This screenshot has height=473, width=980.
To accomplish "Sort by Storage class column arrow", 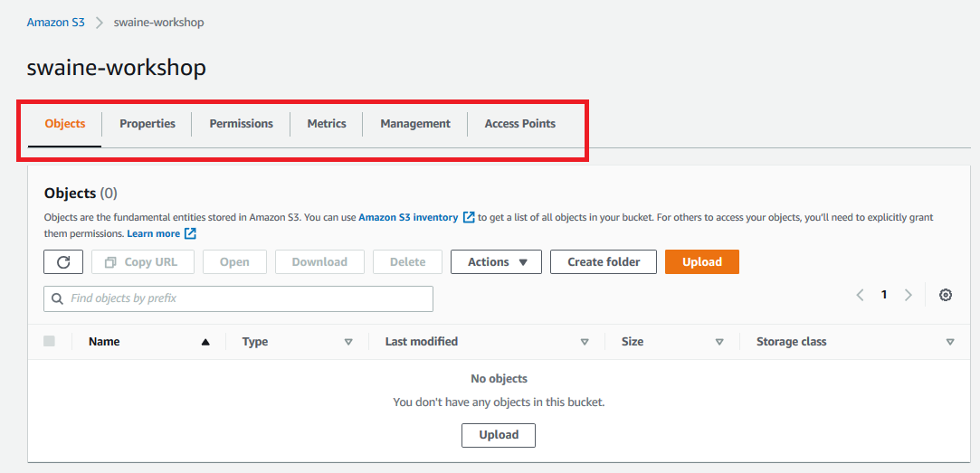I will [x=950, y=342].
